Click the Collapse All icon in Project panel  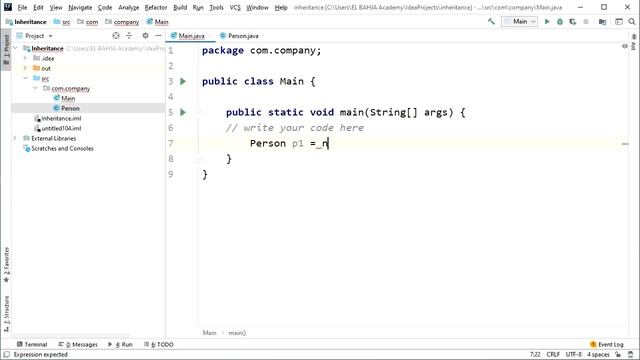(129, 36)
